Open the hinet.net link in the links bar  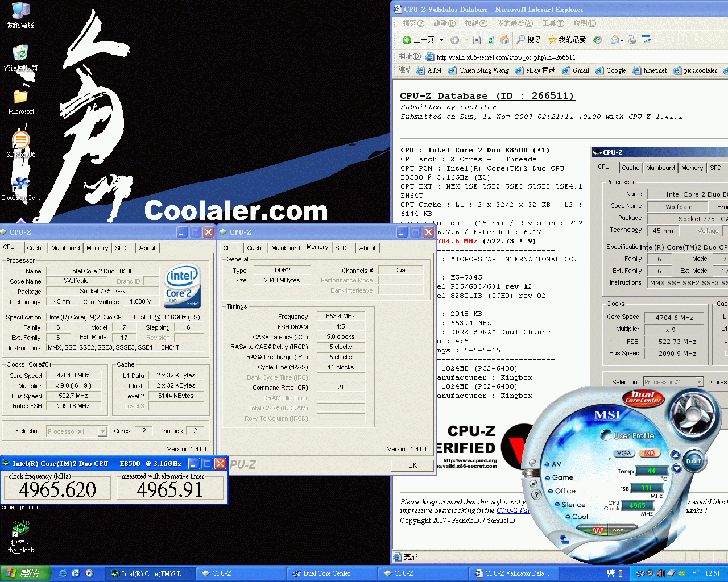tap(650, 70)
